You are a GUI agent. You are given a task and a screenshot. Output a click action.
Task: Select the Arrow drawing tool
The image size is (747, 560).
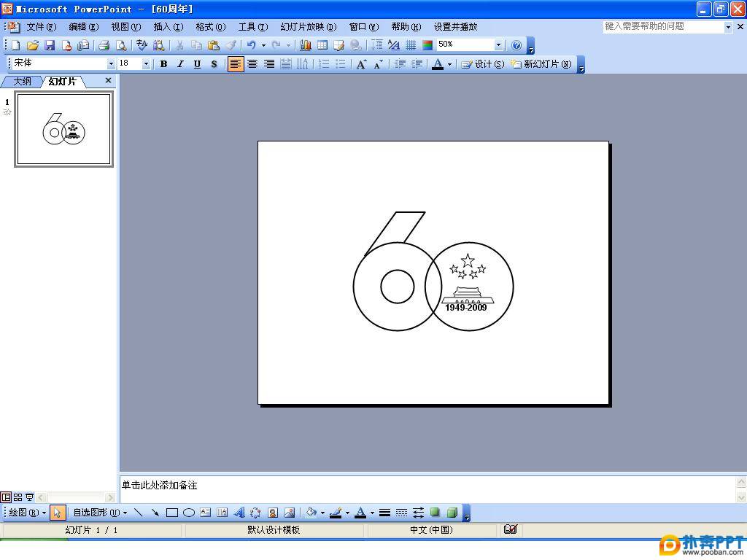coord(155,513)
